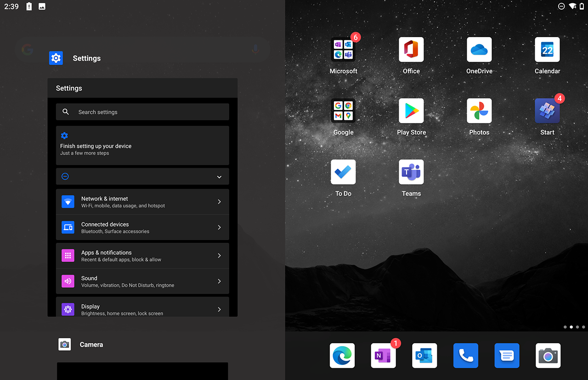Click the Apps & notifications grid icon
Image resolution: width=588 pixels, height=380 pixels.
pyautogui.click(x=68, y=256)
